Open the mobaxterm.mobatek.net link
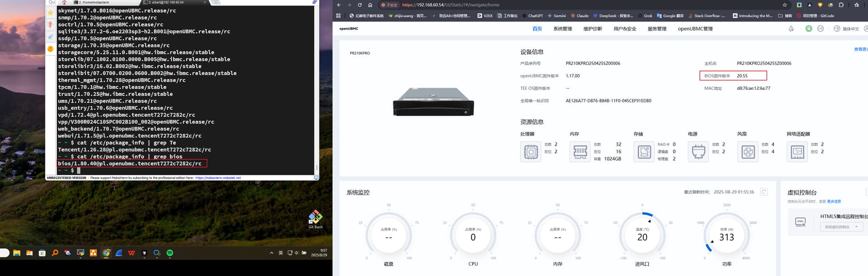 218,178
